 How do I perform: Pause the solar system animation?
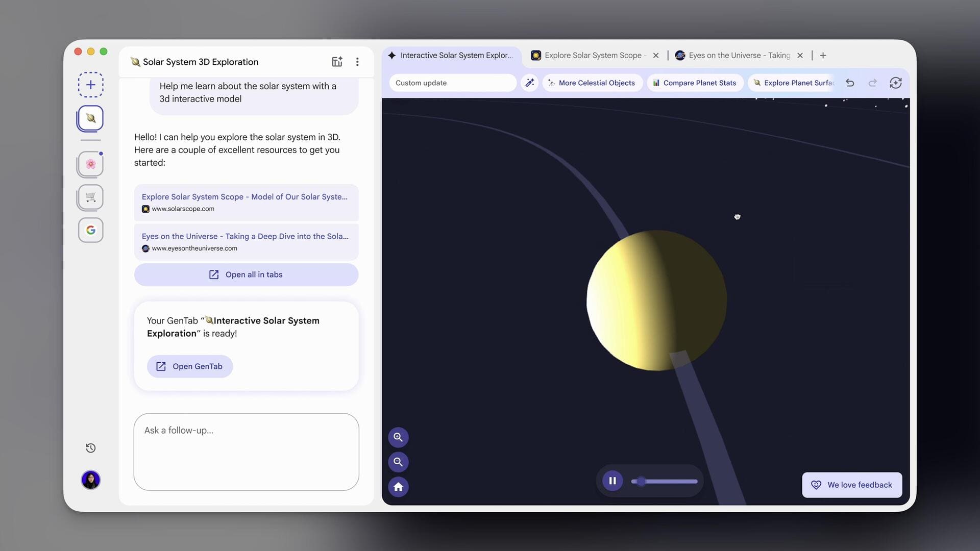pyautogui.click(x=612, y=481)
